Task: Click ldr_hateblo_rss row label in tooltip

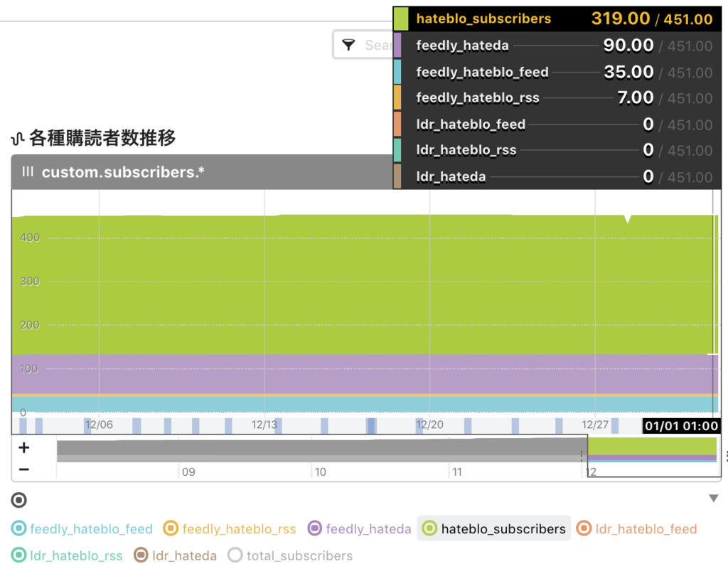Action: [466, 150]
